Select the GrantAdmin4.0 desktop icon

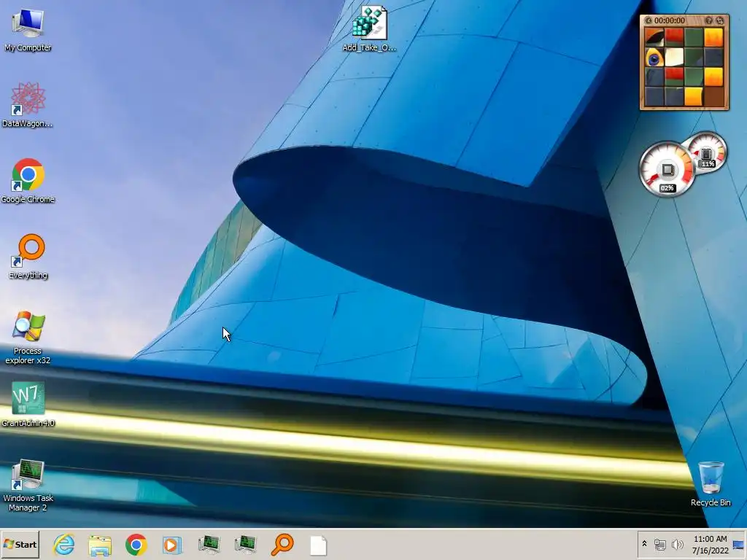coord(28,404)
